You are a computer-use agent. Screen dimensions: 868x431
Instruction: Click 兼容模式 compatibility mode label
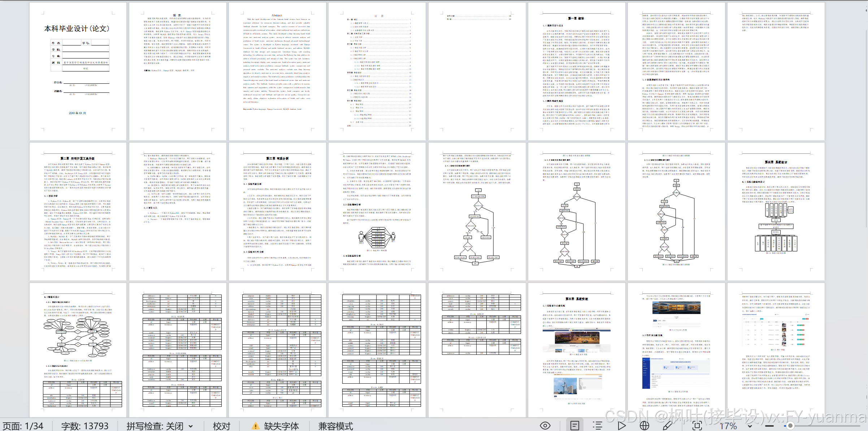pos(335,426)
